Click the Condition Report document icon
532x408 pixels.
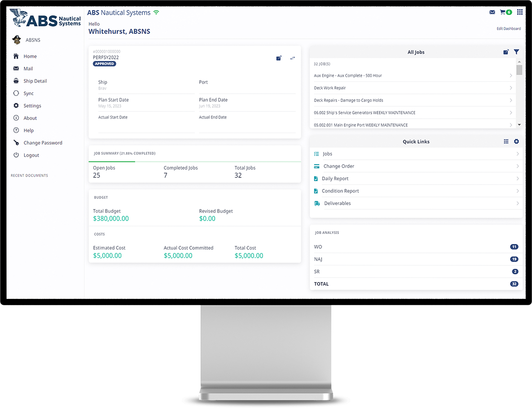316,191
